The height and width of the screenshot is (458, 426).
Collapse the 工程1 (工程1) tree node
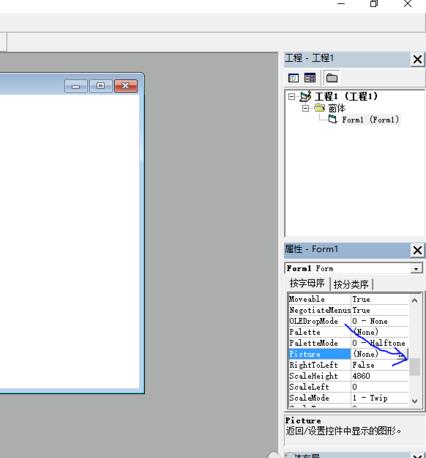(292, 97)
